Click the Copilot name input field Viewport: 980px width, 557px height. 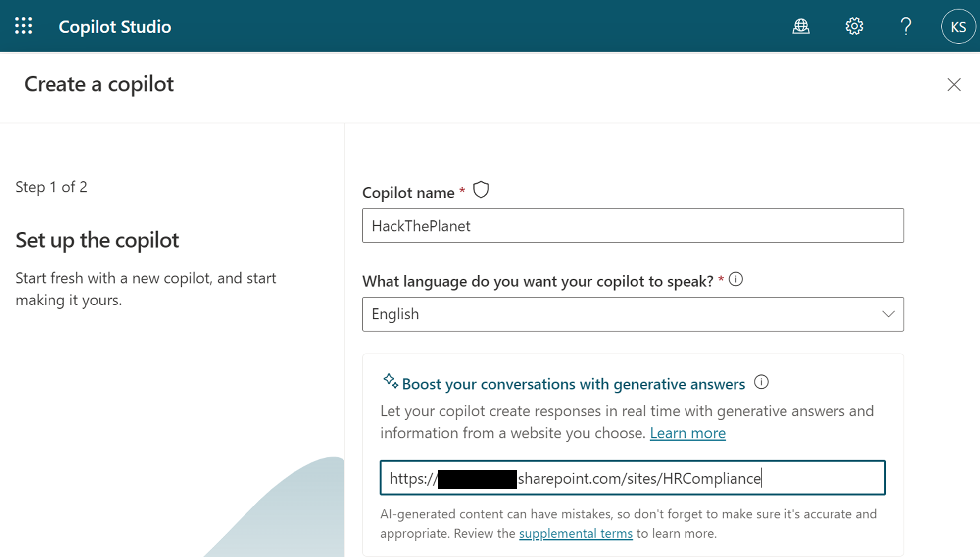coord(633,225)
